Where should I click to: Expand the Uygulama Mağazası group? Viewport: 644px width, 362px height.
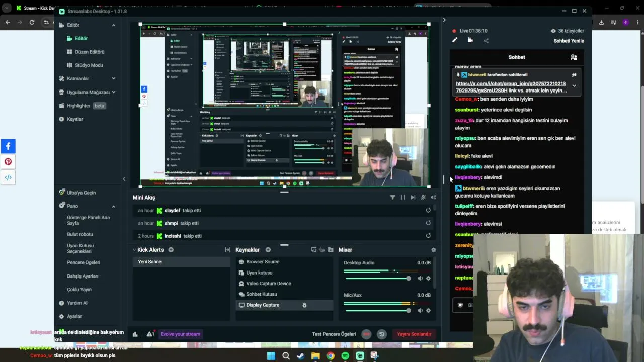click(113, 92)
